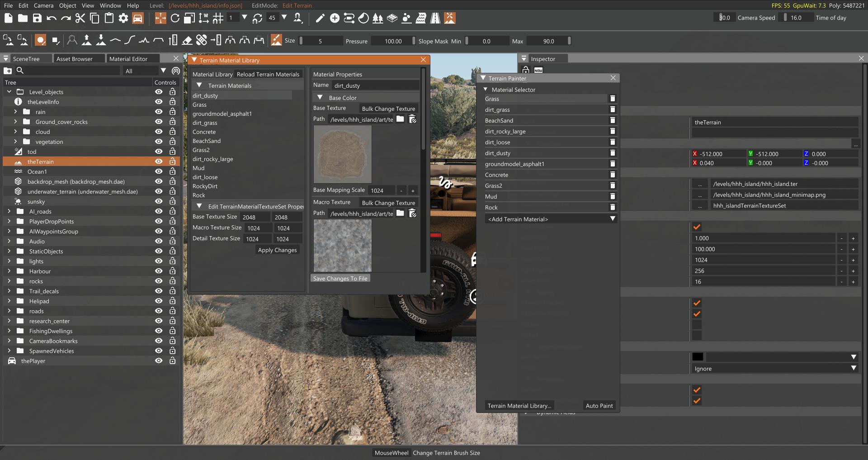
Task: Collapse the Terrain Materials section
Action: [198, 85]
